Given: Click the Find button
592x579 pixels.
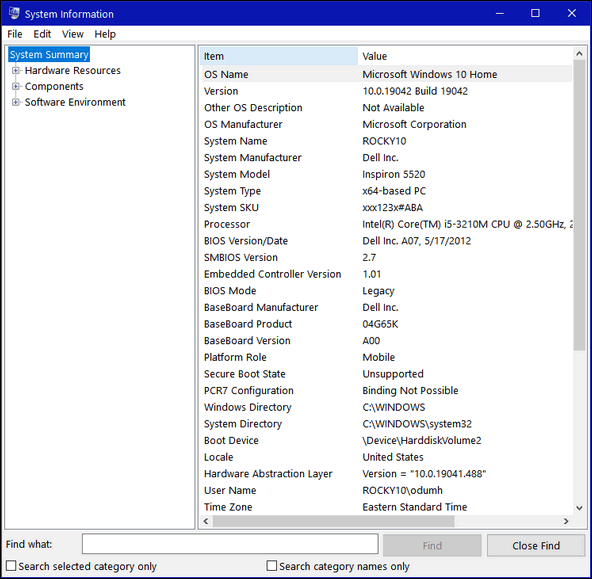Looking at the screenshot, I should 432,545.
